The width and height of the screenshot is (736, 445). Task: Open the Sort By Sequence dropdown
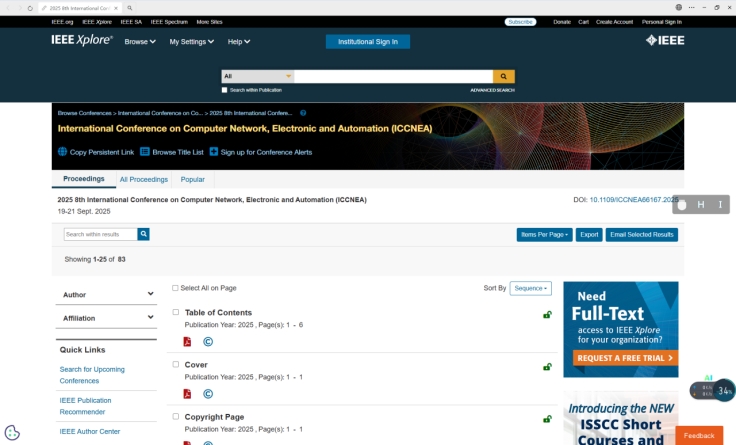tap(530, 288)
